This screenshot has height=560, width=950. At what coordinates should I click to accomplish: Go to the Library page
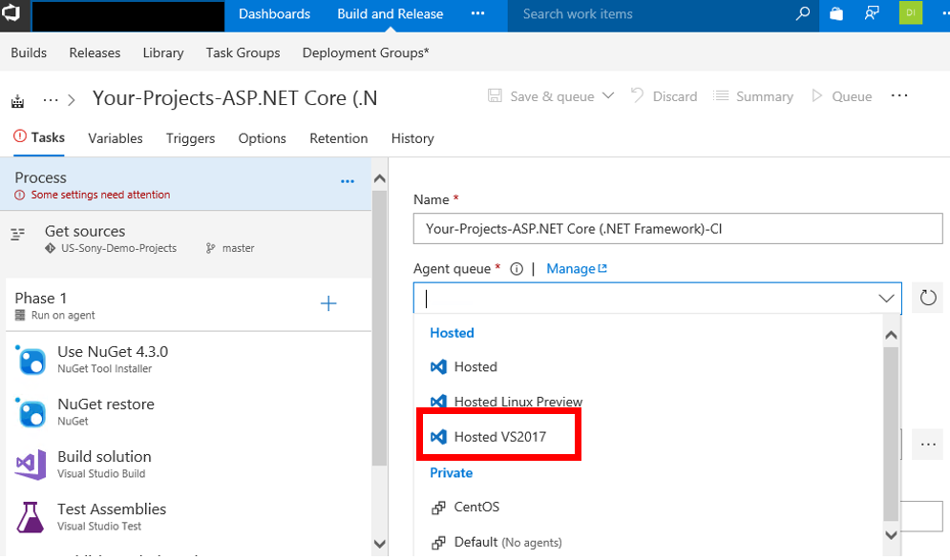click(163, 52)
